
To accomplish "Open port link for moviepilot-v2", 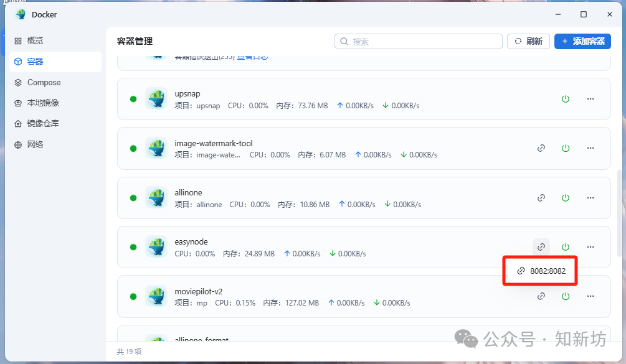I will click(x=541, y=296).
